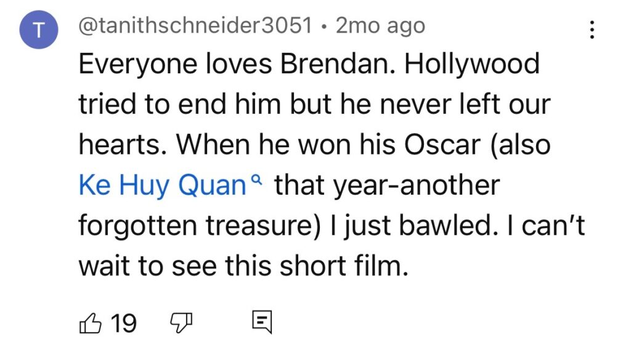Screen dimensions: 631x364
Task: Open the three-dot comment options menu
Action: (592, 29)
